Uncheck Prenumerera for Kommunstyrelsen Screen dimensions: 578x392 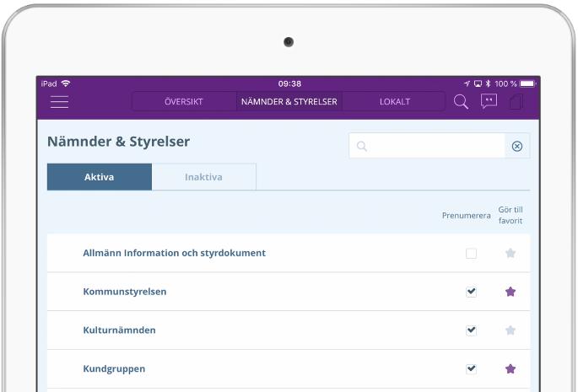tap(471, 292)
